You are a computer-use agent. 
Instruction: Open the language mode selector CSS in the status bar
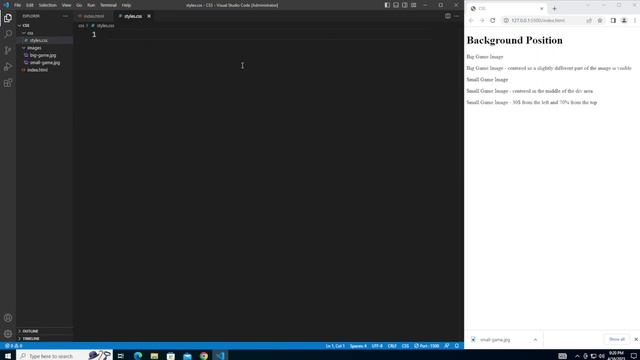[405, 346]
